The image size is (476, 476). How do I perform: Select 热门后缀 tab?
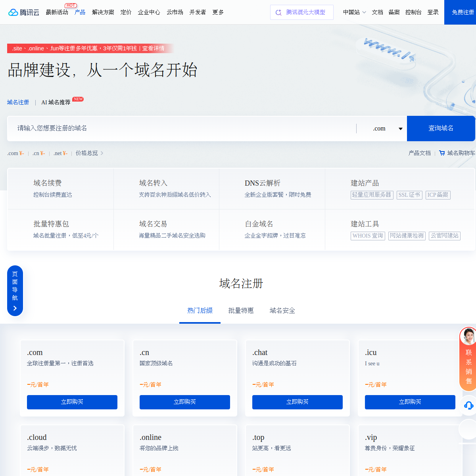(x=200, y=311)
